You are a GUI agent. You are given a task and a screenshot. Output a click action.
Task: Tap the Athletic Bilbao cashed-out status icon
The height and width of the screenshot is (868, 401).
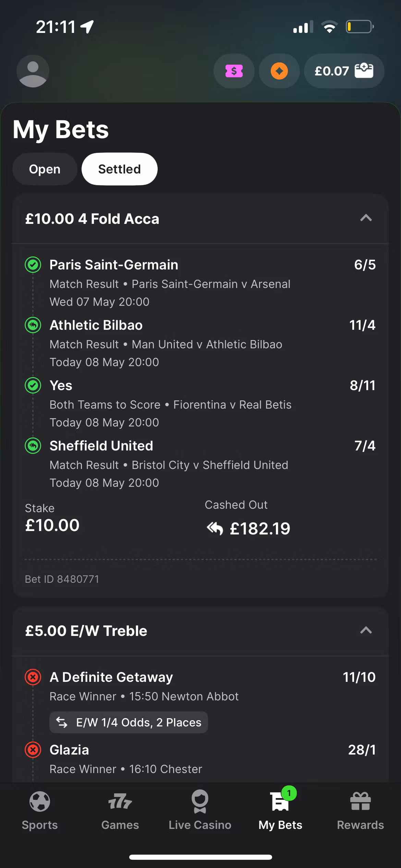coord(33,325)
